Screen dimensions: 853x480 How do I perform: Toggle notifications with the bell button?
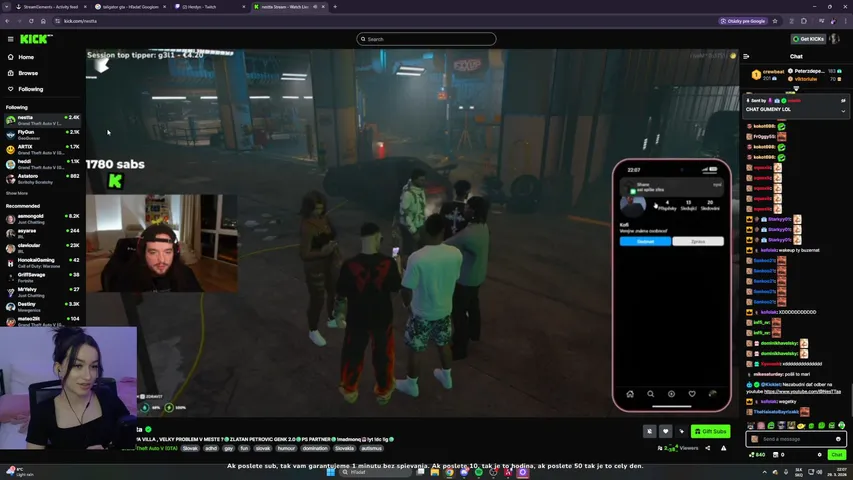[x=650, y=432]
